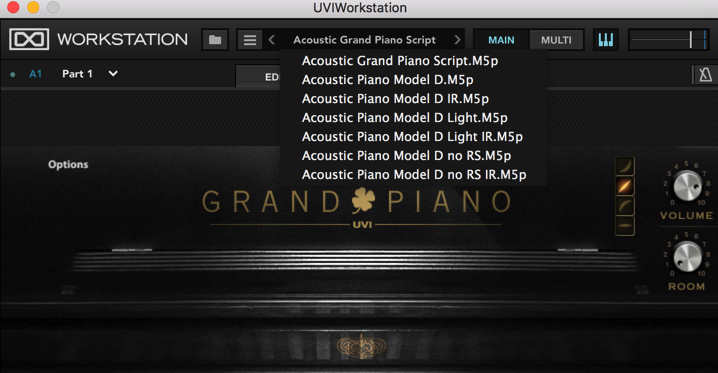Viewport: 718px width, 373px height.
Task: Show the virtual keyboard icon
Action: coord(605,40)
